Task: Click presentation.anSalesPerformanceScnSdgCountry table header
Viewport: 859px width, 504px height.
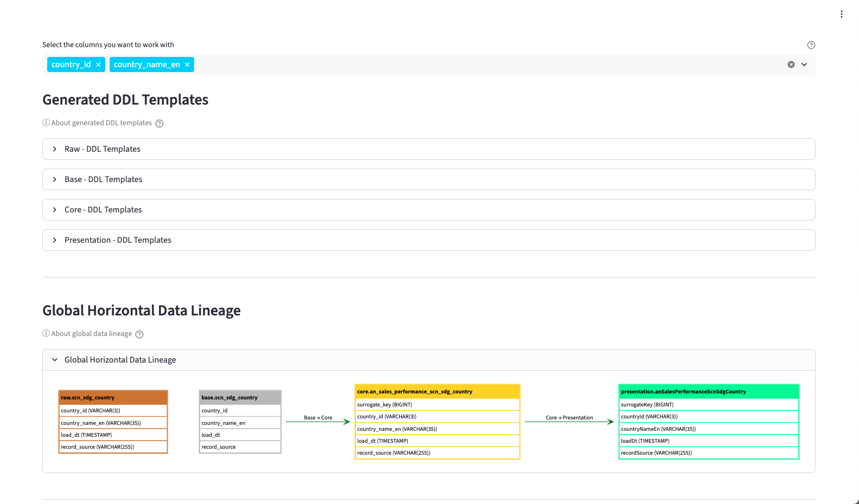Action: tap(709, 391)
